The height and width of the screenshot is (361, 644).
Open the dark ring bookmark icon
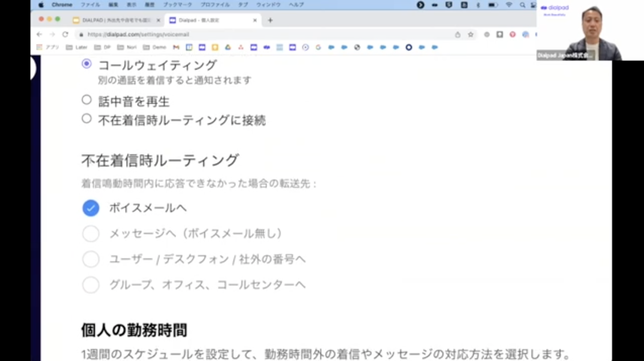point(409,47)
